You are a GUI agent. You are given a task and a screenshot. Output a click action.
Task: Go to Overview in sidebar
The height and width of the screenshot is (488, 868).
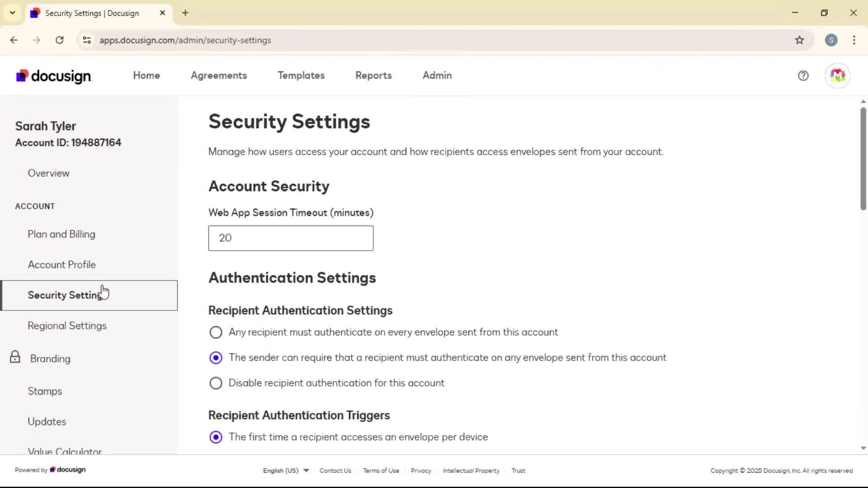(48, 173)
